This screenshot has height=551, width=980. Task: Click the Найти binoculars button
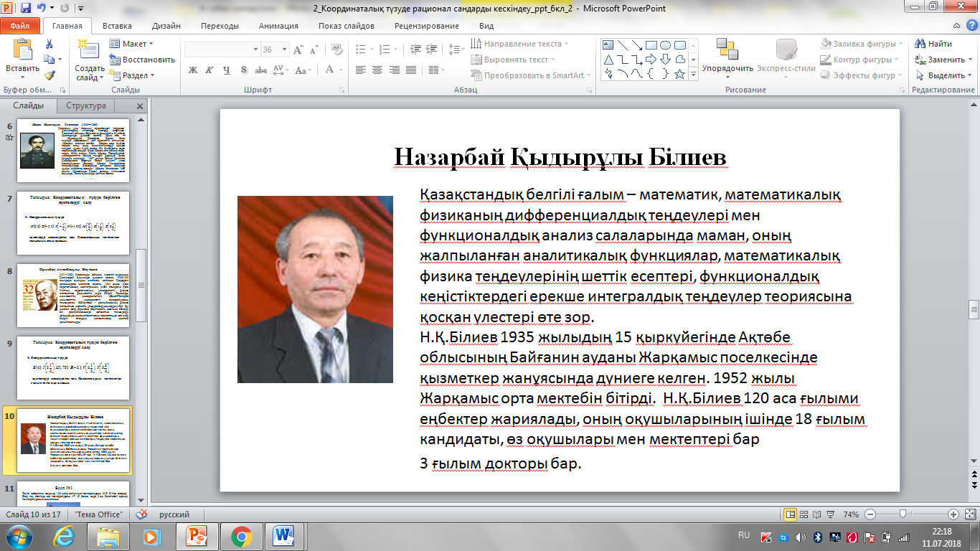[933, 44]
